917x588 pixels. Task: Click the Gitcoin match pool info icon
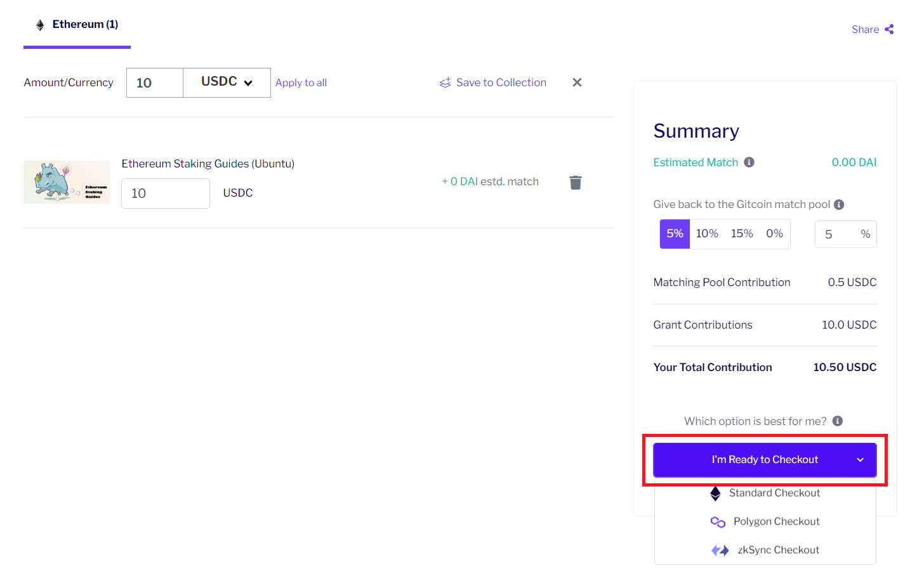[839, 204]
